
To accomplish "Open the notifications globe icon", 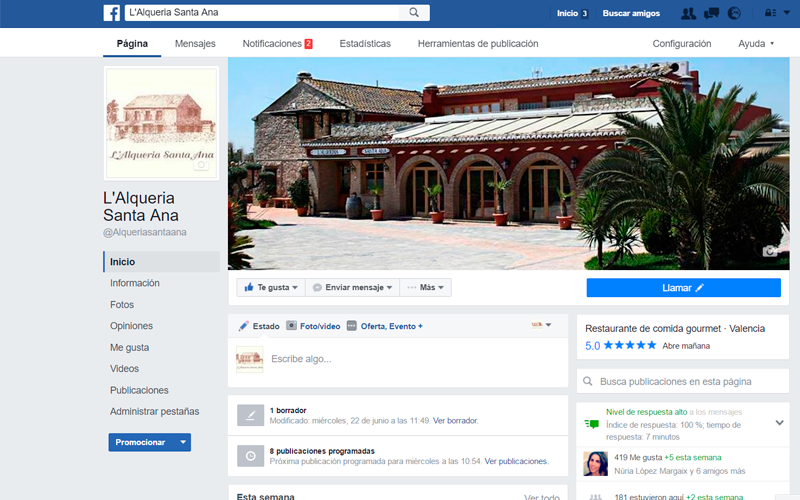I will pyautogui.click(x=734, y=13).
